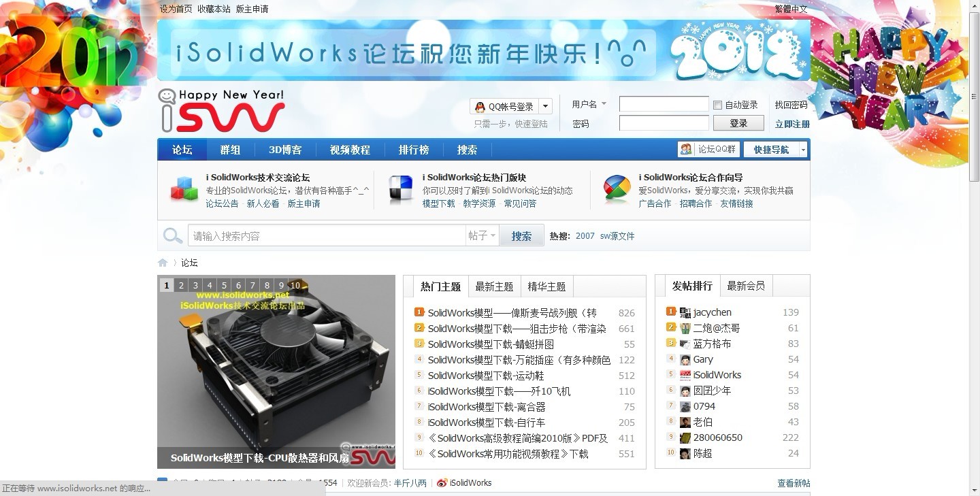
Task: Switch to the 精华主题 tab
Action: pyautogui.click(x=546, y=286)
